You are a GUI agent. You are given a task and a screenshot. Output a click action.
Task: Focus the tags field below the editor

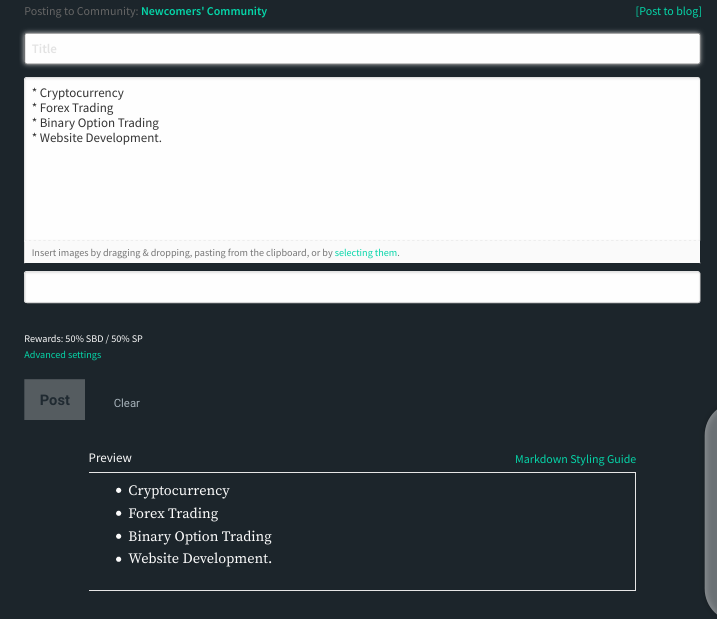pyautogui.click(x=362, y=287)
